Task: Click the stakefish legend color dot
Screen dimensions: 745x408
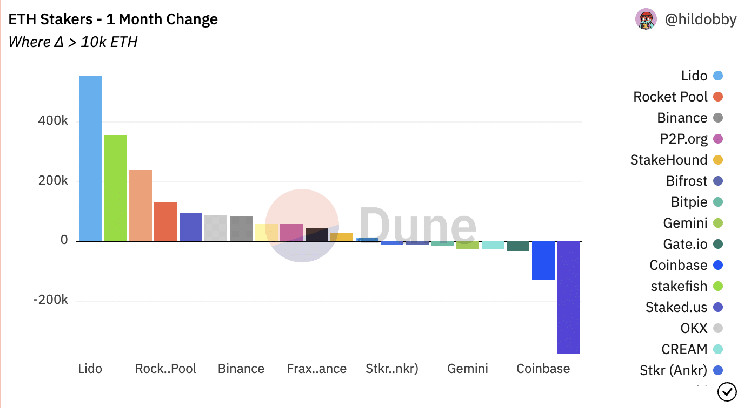Action: point(718,286)
